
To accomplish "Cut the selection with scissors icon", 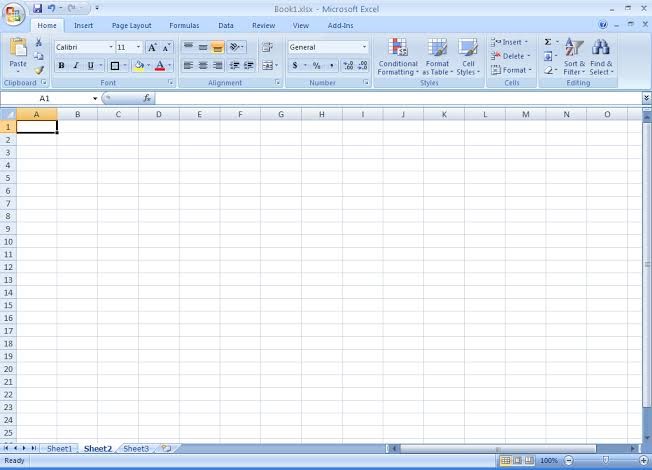I will [39, 42].
